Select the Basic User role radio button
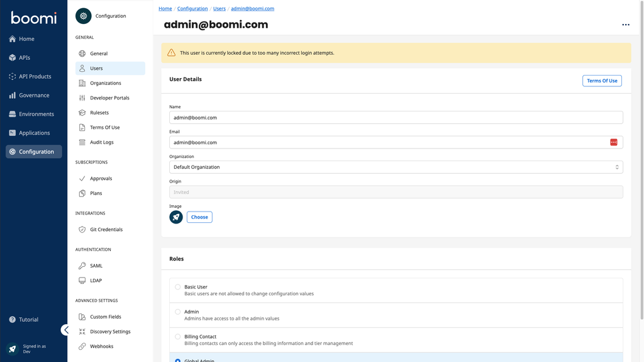The image size is (644, 362). click(x=178, y=287)
